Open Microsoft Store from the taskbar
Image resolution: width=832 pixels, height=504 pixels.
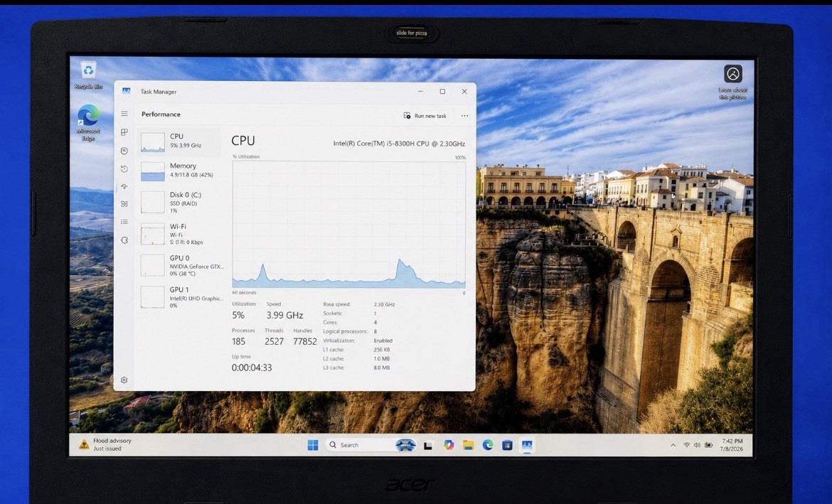507,445
